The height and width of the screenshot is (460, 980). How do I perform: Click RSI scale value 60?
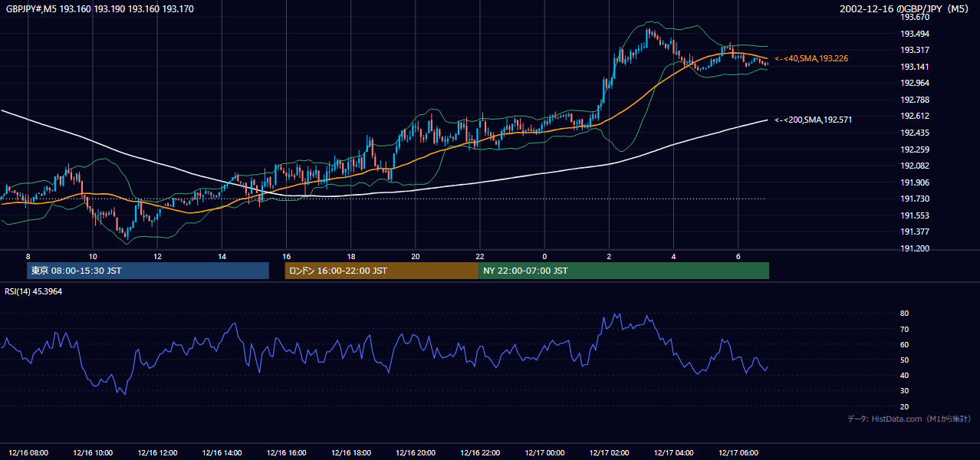(905, 344)
